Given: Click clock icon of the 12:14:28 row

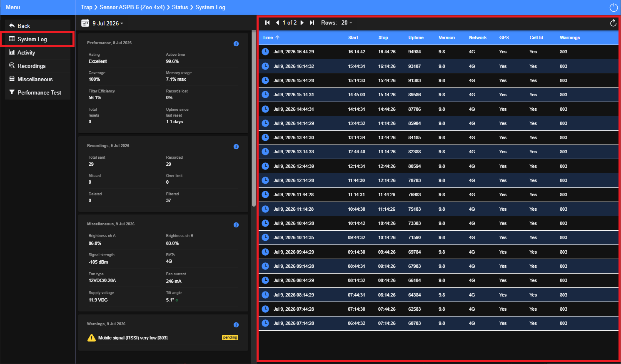Looking at the screenshot, I should [x=265, y=180].
